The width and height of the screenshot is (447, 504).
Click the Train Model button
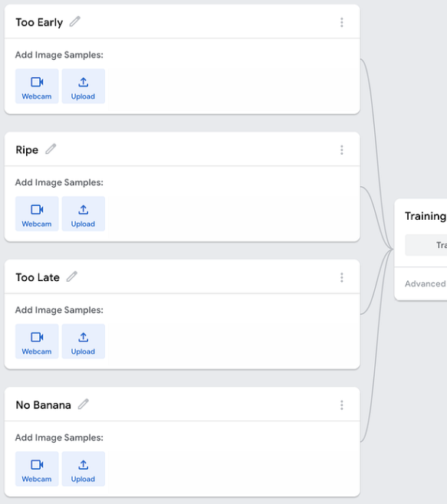(426, 245)
